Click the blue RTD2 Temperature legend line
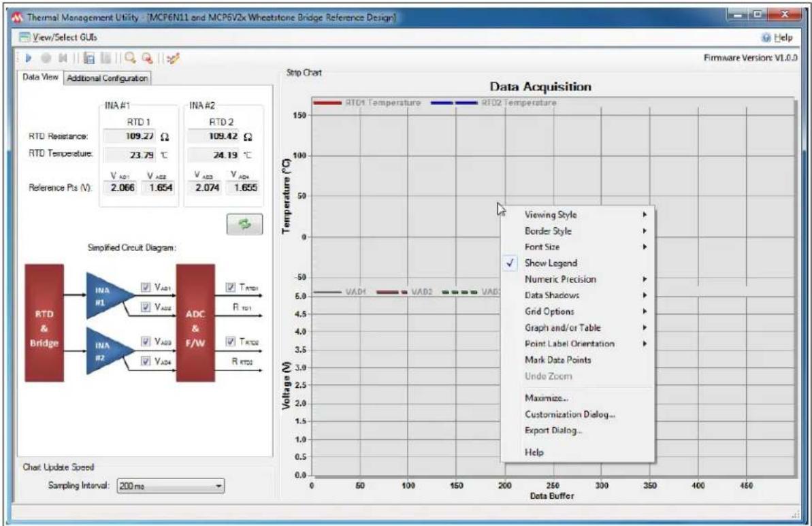Viewport: 812px width, 526px height. pos(454,103)
